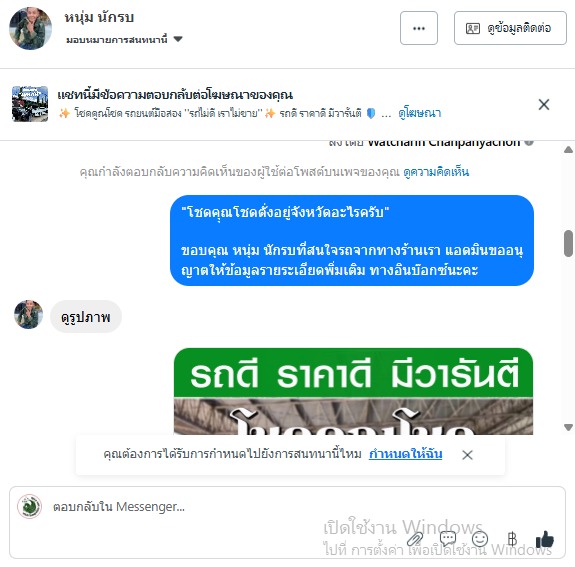Close the assign conversation prompt
Viewport: 575px width, 567px height.
[x=467, y=455]
